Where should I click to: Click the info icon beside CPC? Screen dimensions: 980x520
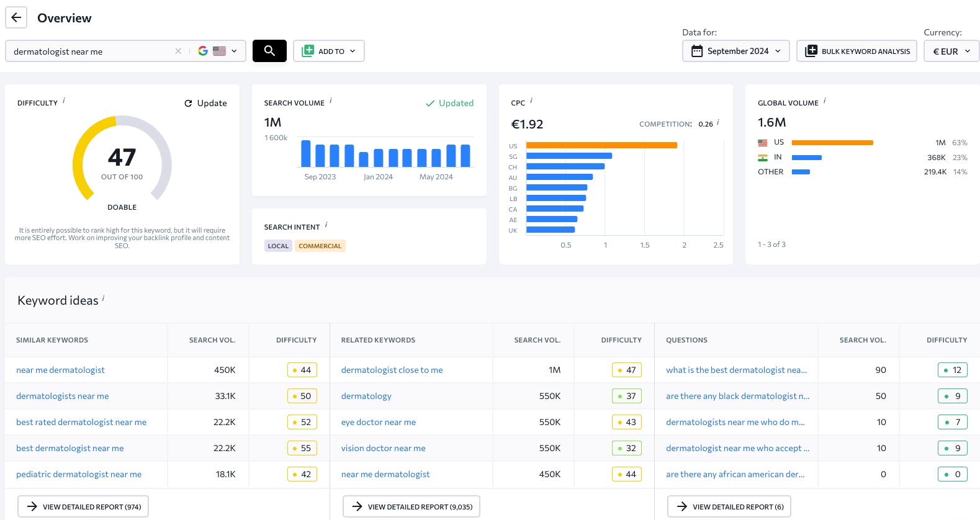[531, 101]
